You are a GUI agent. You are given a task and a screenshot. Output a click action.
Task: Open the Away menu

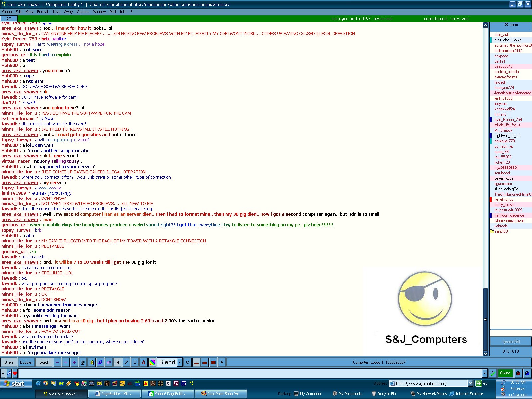coord(68,12)
